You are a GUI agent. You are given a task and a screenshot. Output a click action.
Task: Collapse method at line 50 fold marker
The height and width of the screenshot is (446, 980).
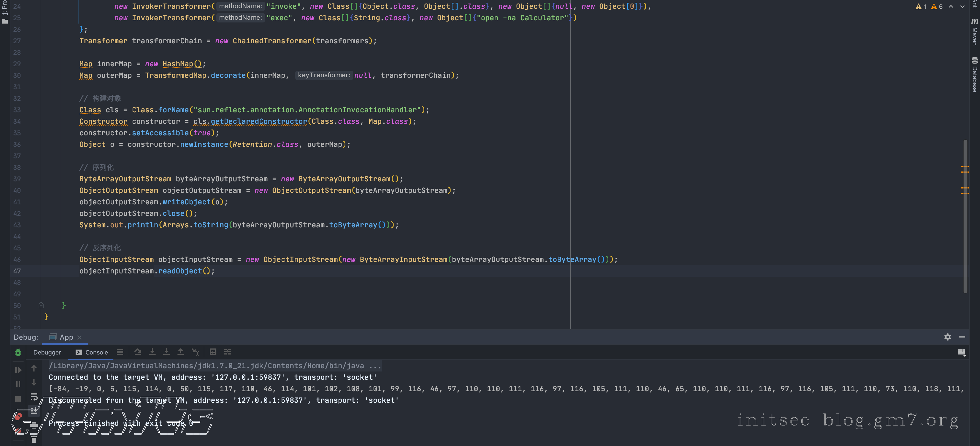pyautogui.click(x=41, y=305)
